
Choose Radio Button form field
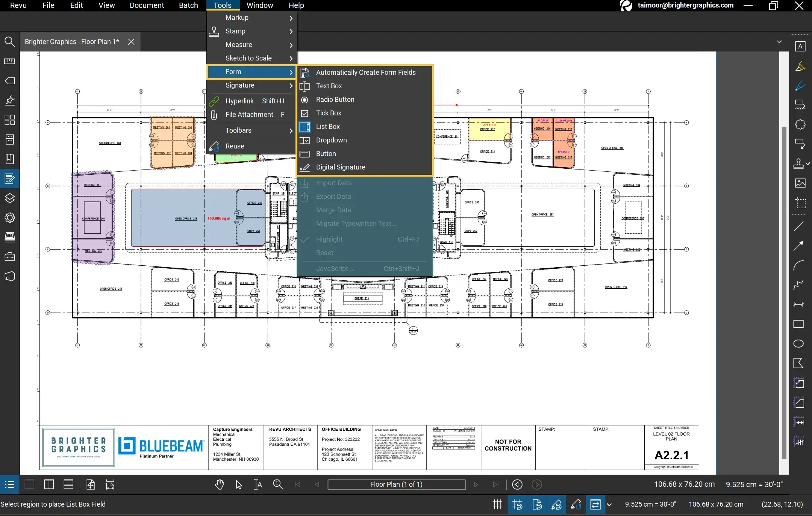365,100
